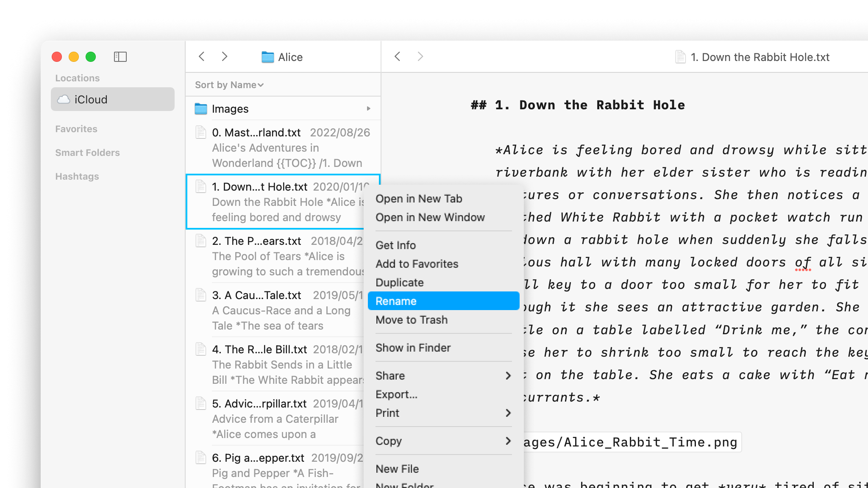Select file 4. The R...le Bill.txt

[275, 364]
